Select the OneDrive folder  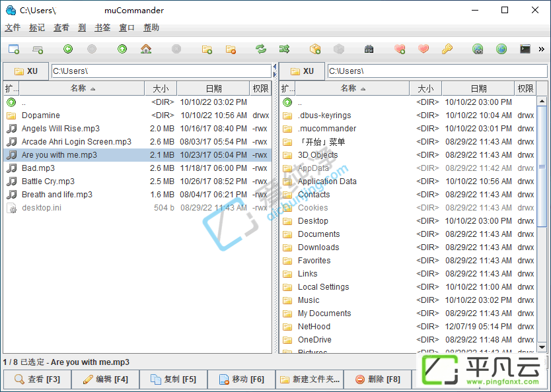tap(408, 340)
